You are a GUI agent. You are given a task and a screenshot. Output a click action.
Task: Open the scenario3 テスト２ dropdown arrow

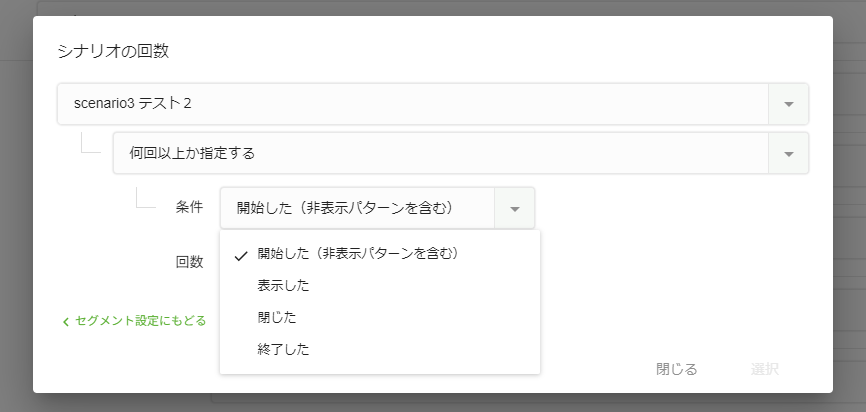click(789, 104)
